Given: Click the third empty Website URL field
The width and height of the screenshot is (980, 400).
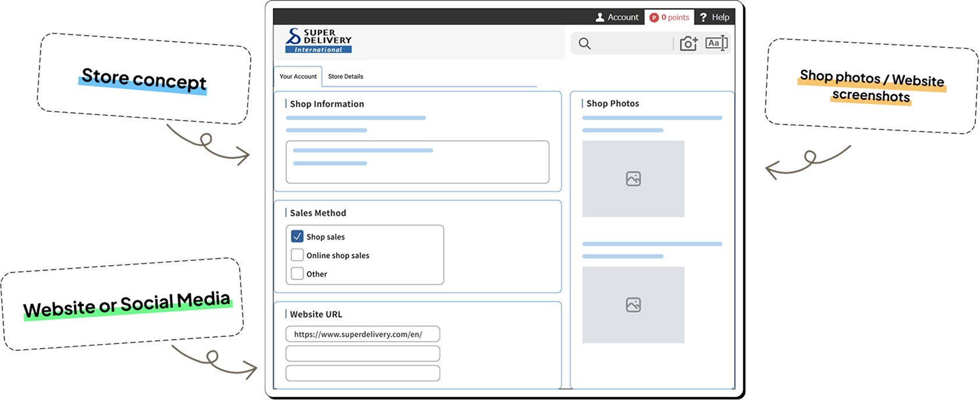Looking at the screenshot, I should 362,373.
